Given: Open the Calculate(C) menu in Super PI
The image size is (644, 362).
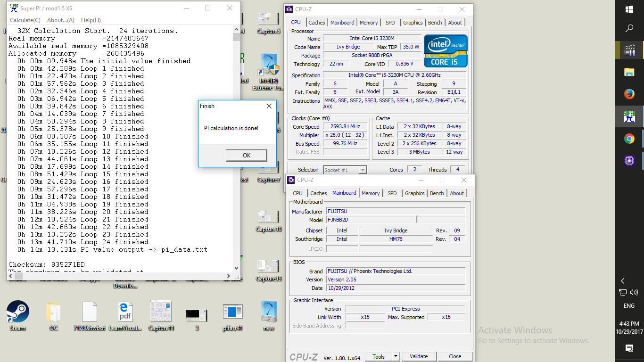Looking at the screenshot, I should pyautogui.click(x=25, y=20).
